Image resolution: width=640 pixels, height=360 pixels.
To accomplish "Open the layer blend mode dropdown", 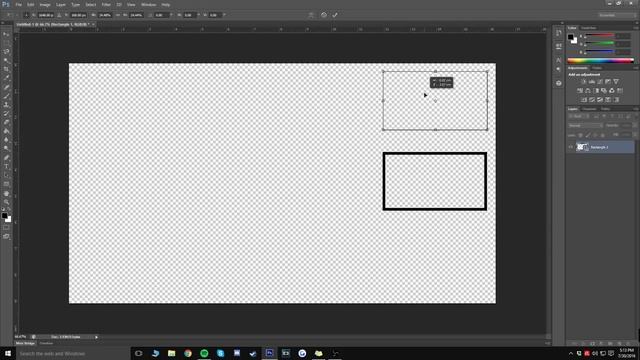I will coord(585,126).
